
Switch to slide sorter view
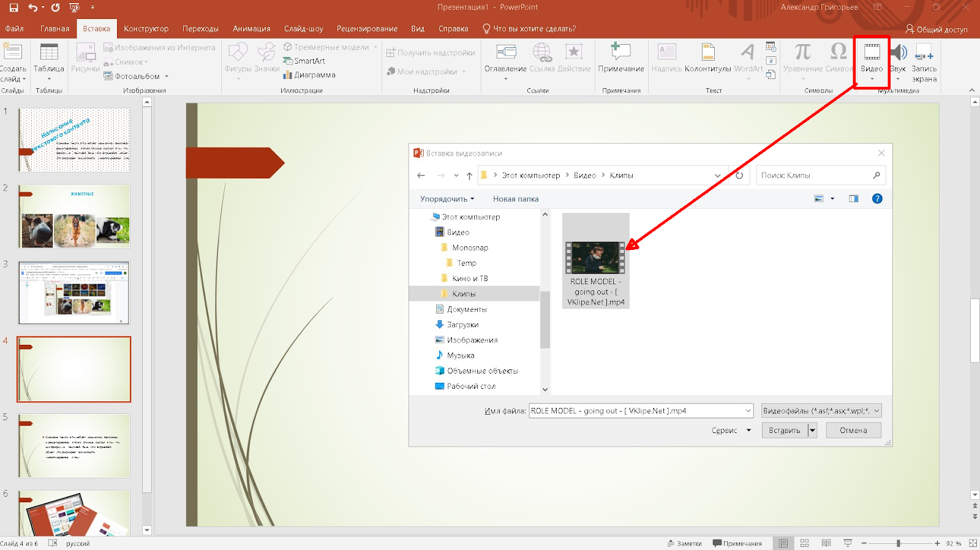(x=805, y=543)
